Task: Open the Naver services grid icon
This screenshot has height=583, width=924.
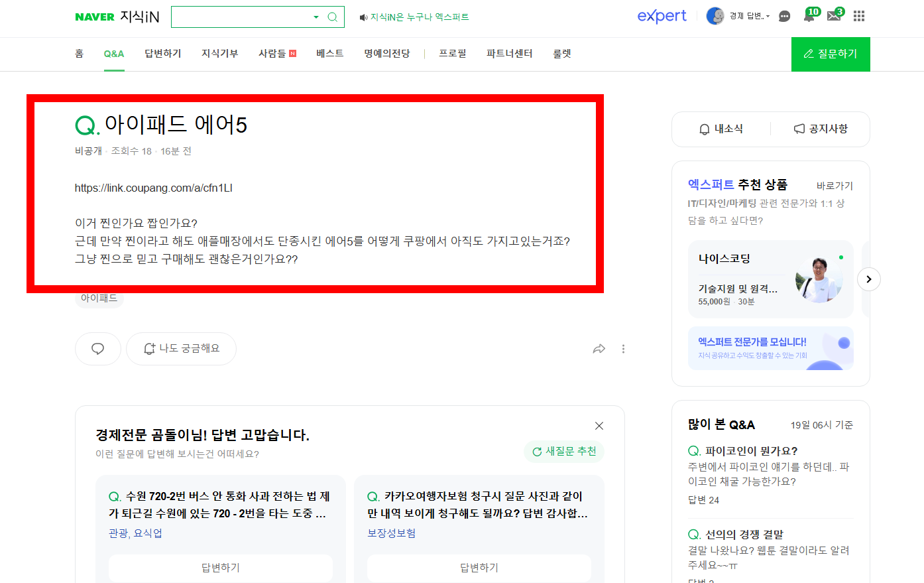Action: [859, 16]
